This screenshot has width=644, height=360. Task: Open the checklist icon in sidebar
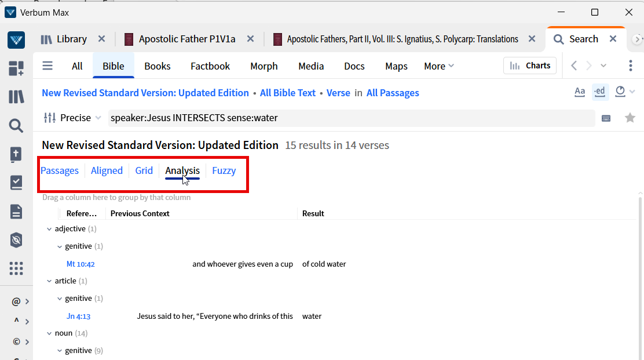(x=16, y=183)
